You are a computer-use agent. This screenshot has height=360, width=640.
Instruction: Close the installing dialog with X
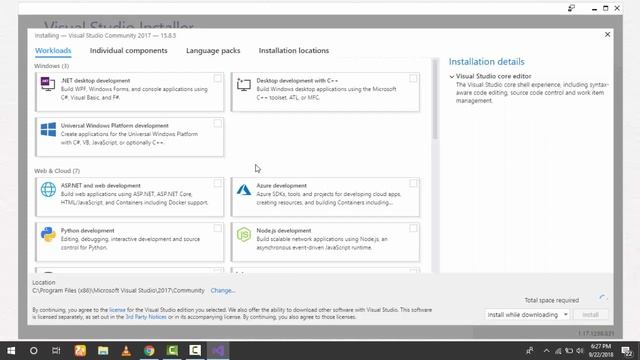tap(607, 35)
